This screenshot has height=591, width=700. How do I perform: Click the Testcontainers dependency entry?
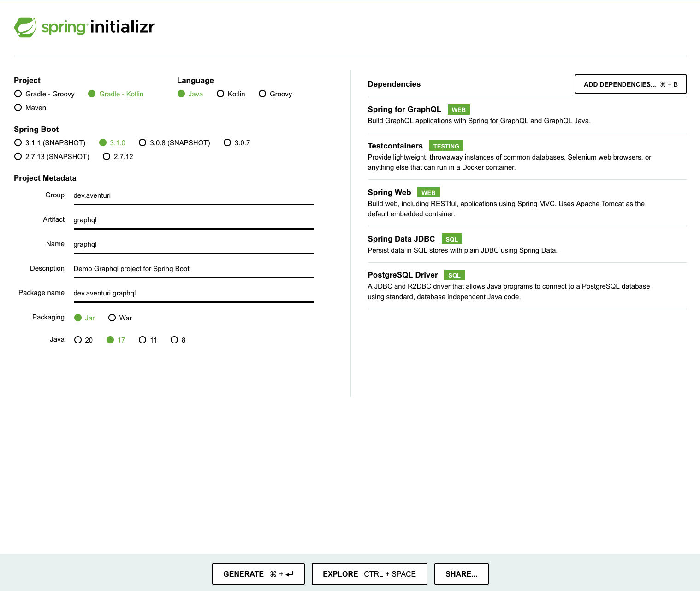[527, 156]
